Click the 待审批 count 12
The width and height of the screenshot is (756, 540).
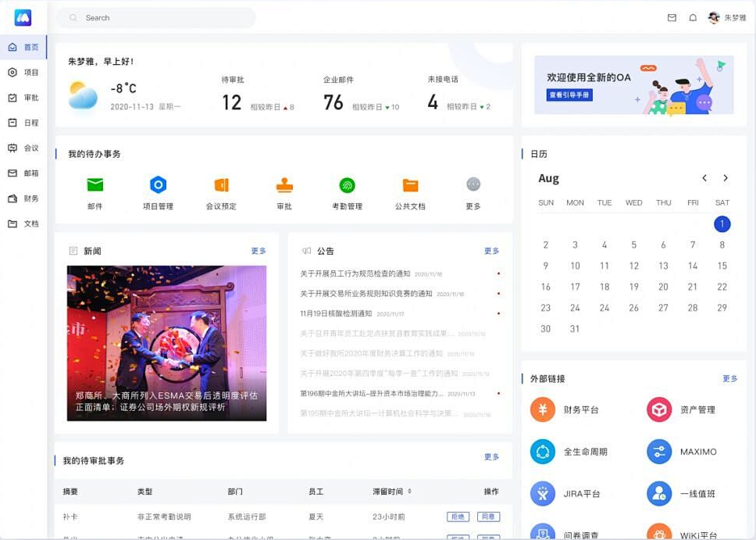[231, 102]
